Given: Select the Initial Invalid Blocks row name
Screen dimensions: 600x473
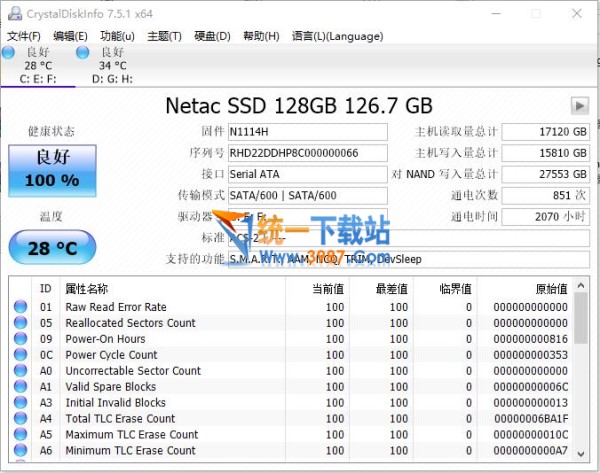Looking at the screenshot, I should (116, 403).
